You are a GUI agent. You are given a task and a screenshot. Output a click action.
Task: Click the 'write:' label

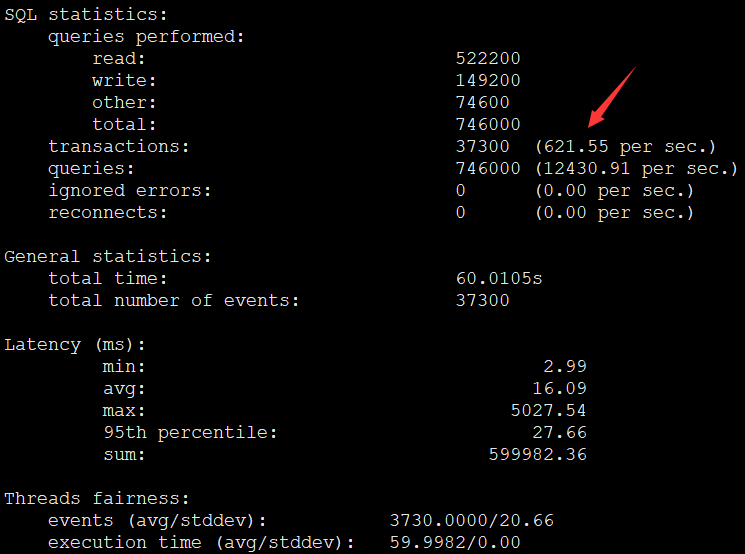[x=124, y=80]
